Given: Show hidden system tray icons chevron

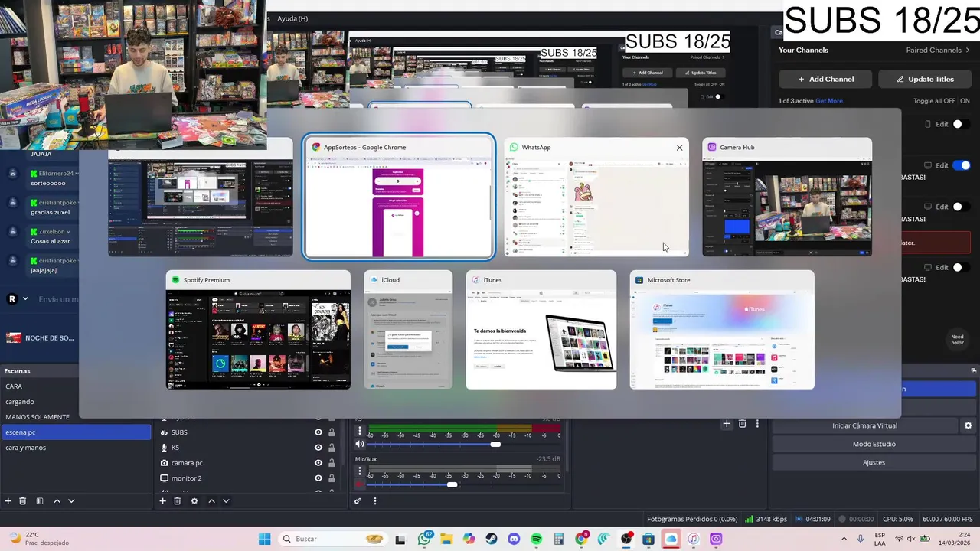Looking at the screenshot, I should click(x=844, y=539).
